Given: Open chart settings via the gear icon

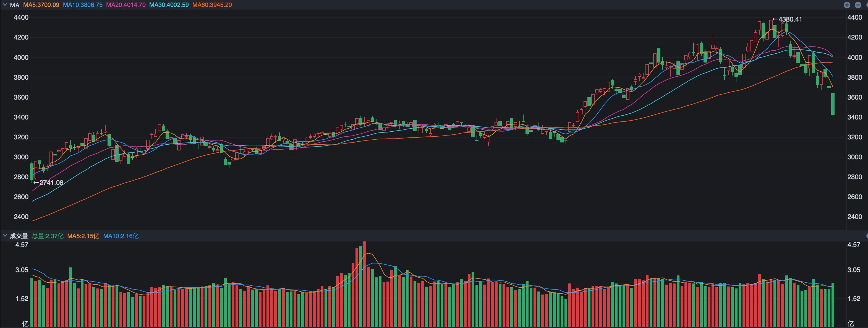Looking at the screenshot, I should 867,5.
